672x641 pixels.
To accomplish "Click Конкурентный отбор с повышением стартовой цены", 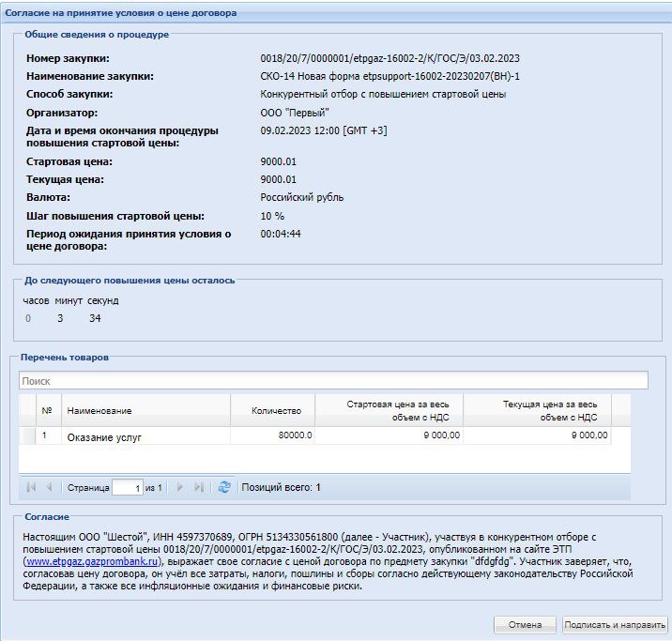I will tap(383, 94).
